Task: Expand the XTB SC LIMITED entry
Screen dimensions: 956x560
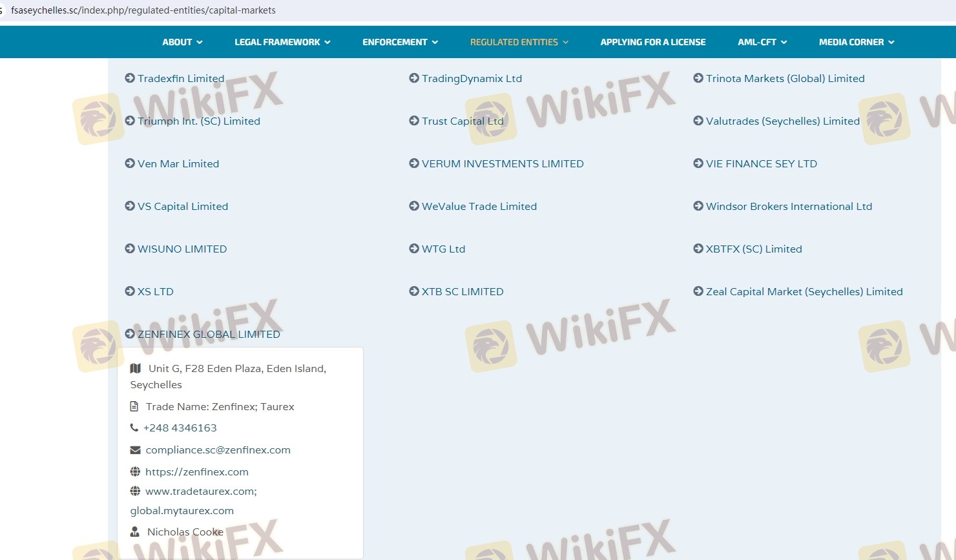Action: [x=462, y=291]
